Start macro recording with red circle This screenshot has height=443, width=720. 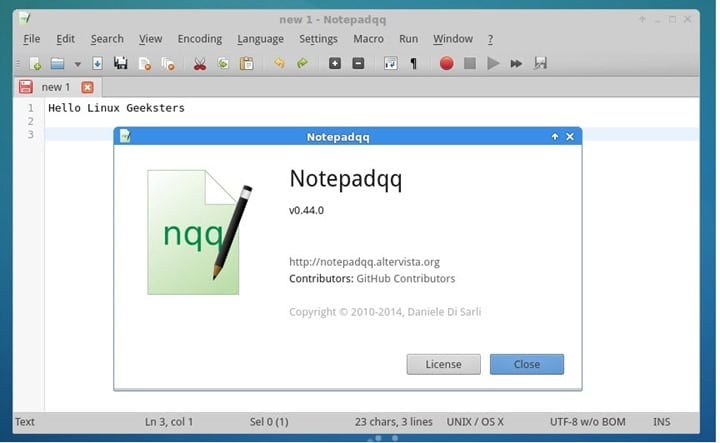446,63
